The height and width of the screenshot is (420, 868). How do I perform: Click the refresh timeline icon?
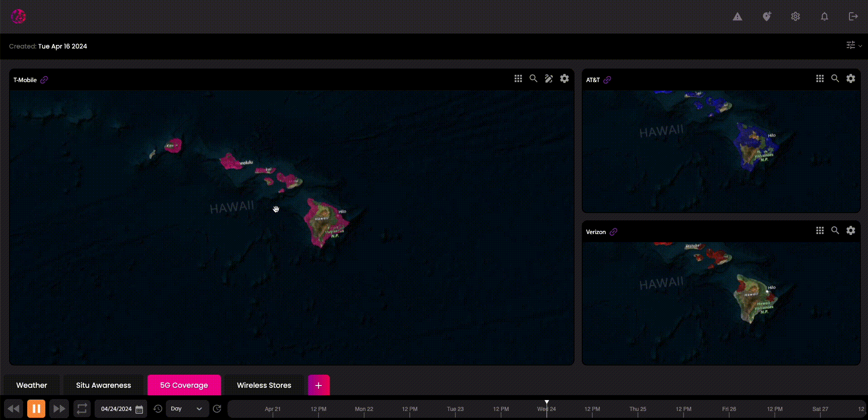(x=217, y=409)
